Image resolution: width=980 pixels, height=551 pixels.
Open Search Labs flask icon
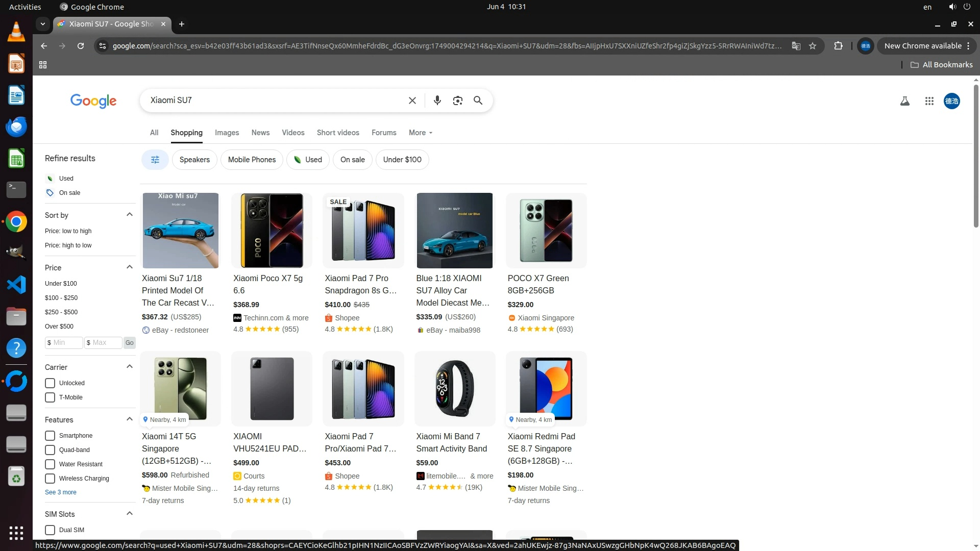(904, 101)
